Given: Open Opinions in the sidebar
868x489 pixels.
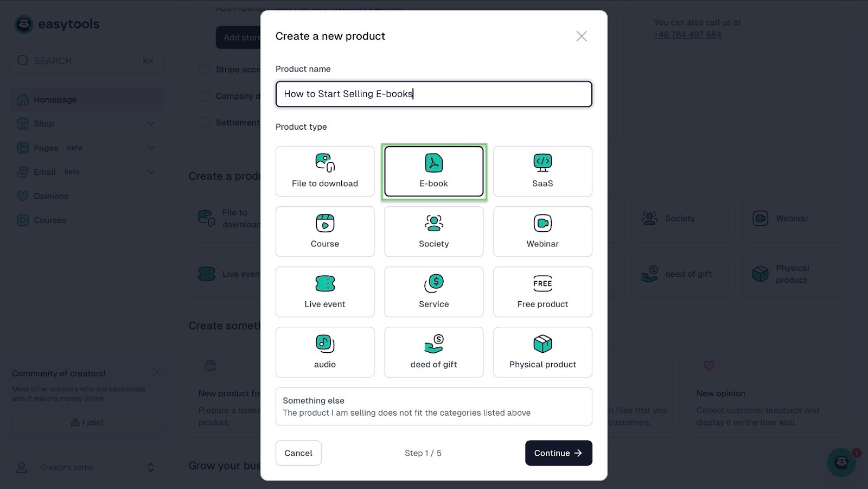Looking at the screenshot, I should (87, 196).
